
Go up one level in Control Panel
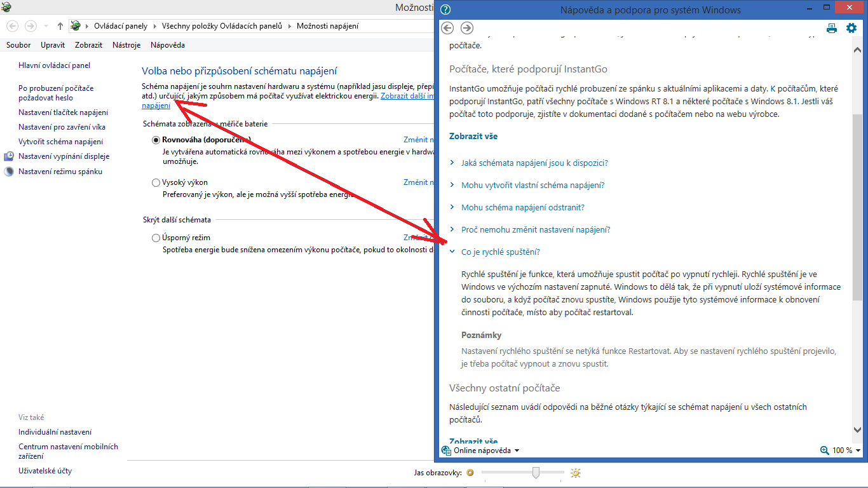60,26
